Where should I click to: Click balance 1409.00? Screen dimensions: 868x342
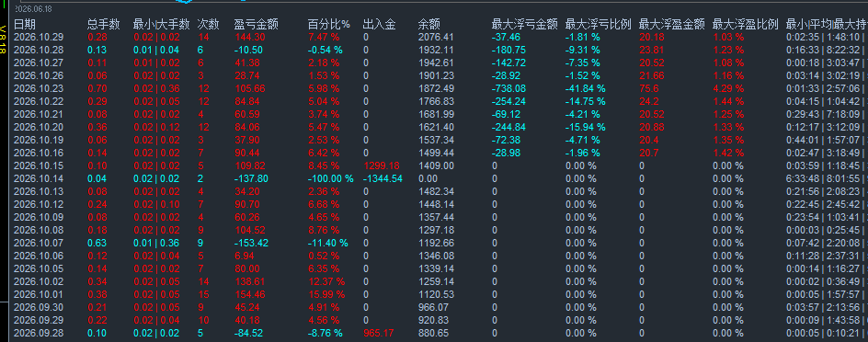(x=436, y=166)
